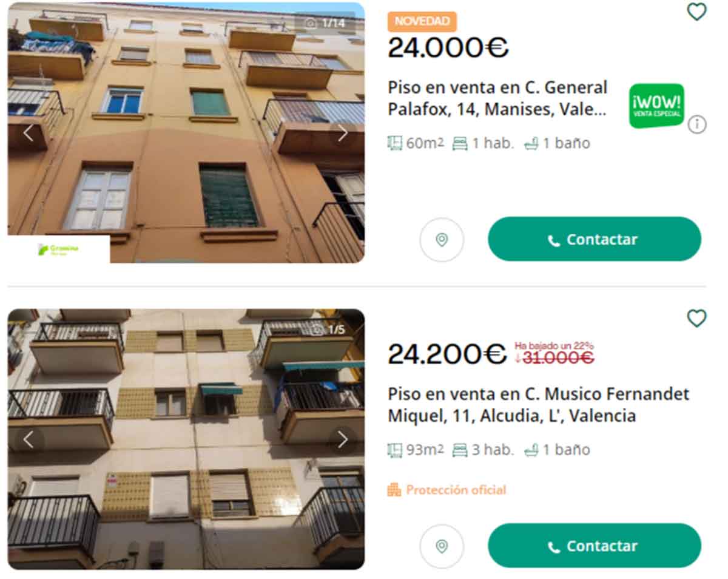728x579 pixels.
Task: Show next photo of the Musico Fernandet flat
Action: coord(343,439)
